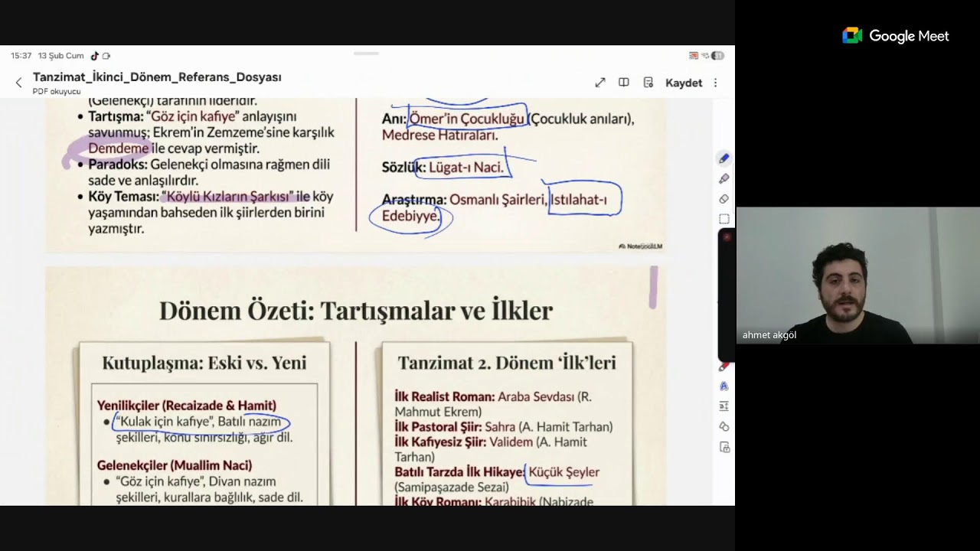Click 'Ömer'in Çocukluğu' boxed text

click(467, 119)
